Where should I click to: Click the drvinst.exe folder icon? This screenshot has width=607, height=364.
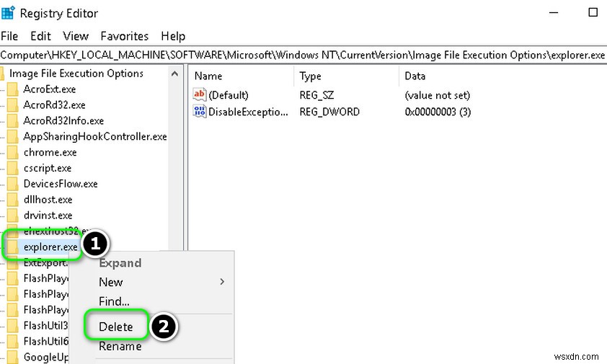point(13,216)
